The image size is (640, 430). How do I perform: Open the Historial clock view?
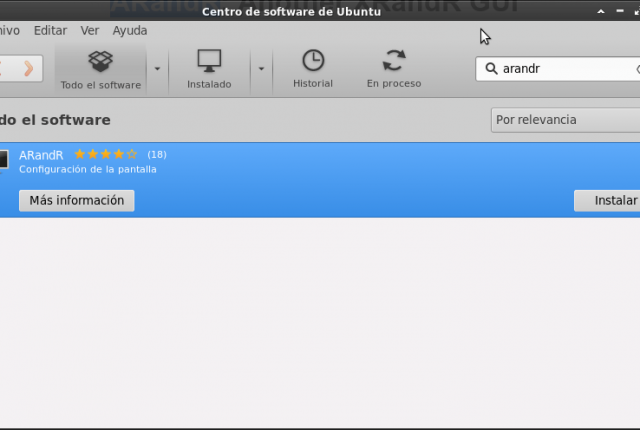313,69
